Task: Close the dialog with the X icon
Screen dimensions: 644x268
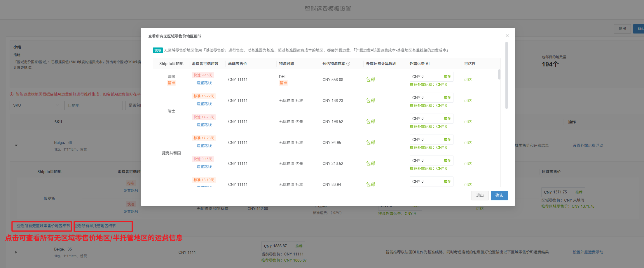Action: [x=507, y=36]
